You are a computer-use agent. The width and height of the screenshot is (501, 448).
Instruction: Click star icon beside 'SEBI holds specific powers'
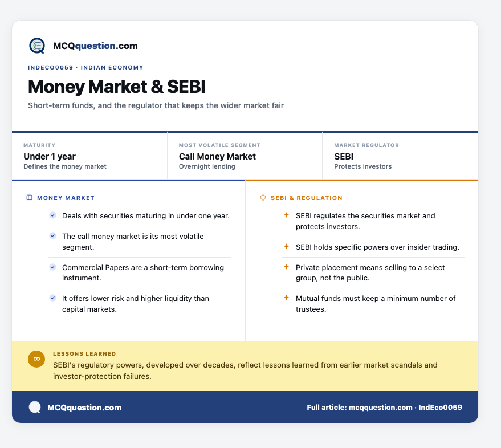pos(286,246)
